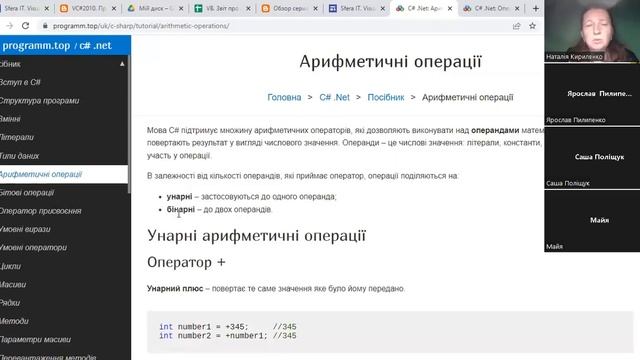Click the Оператор + heading
The width and height of the screenshot is (640, 360).
[186, 262]
